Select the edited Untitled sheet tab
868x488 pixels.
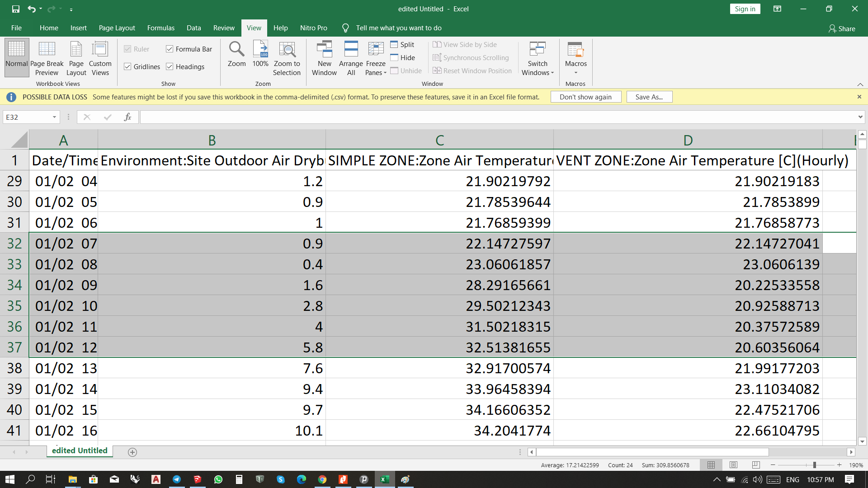pos(80,451)
